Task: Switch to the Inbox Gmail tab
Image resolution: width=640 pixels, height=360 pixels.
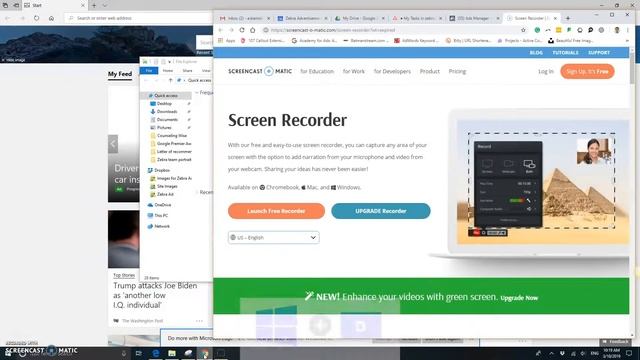Action: (x=242, y=18)
